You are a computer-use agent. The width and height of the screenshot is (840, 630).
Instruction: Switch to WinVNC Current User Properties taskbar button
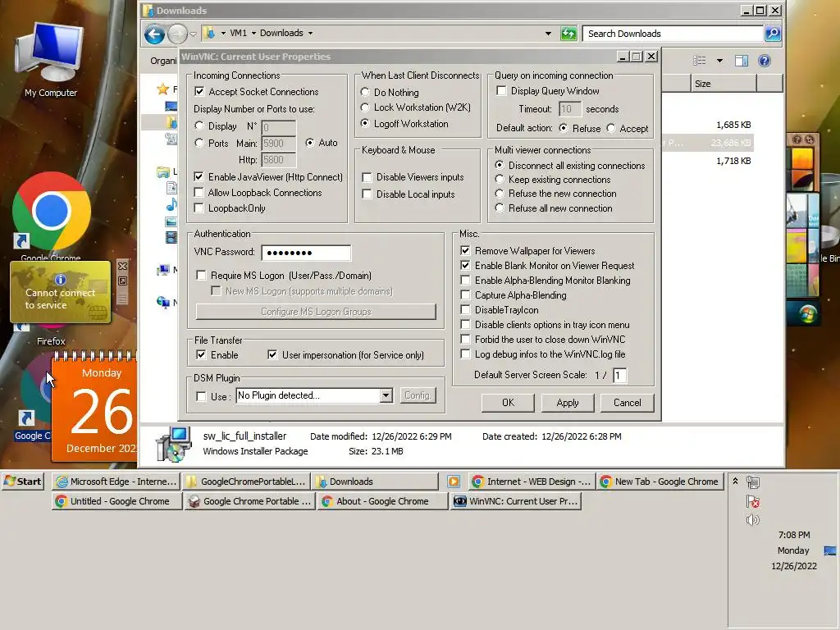[515, 501]
